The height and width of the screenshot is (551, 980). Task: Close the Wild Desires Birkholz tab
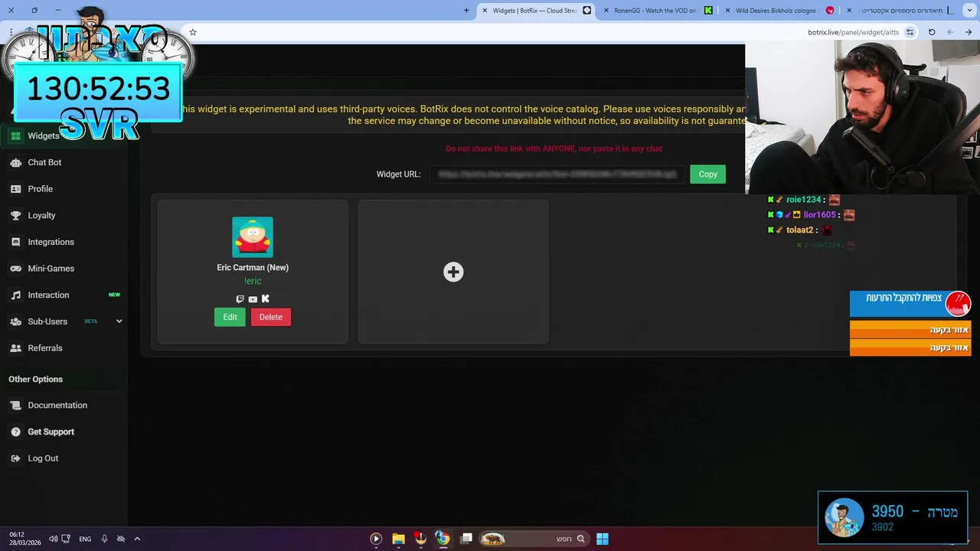(727, 11)
